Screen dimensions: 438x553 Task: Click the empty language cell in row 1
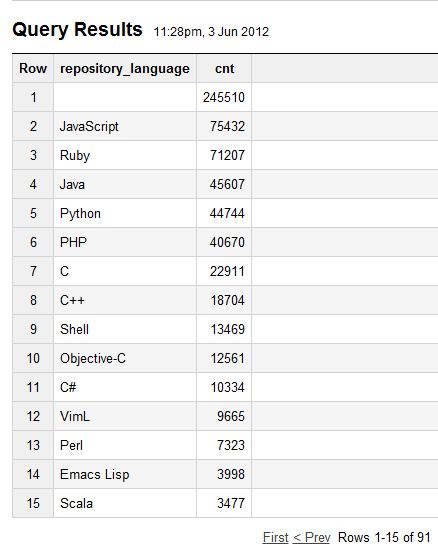[x=125, y=97]
